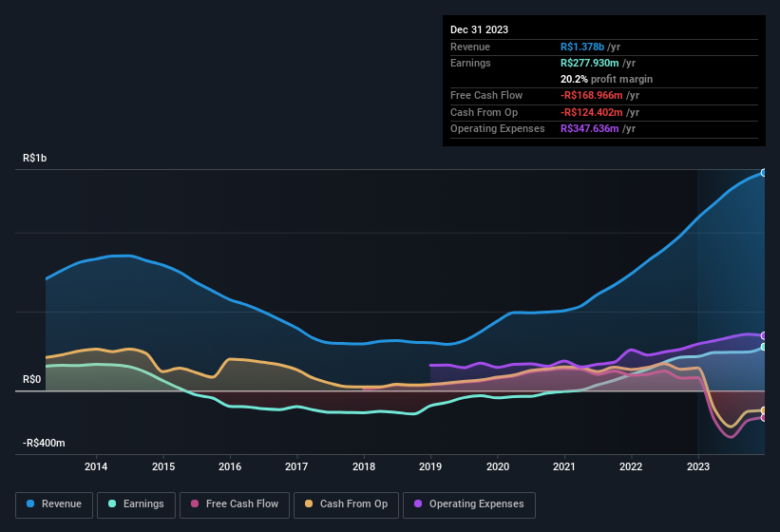
Task: Toggle the Revenue legend button
Action: (55, 504)
